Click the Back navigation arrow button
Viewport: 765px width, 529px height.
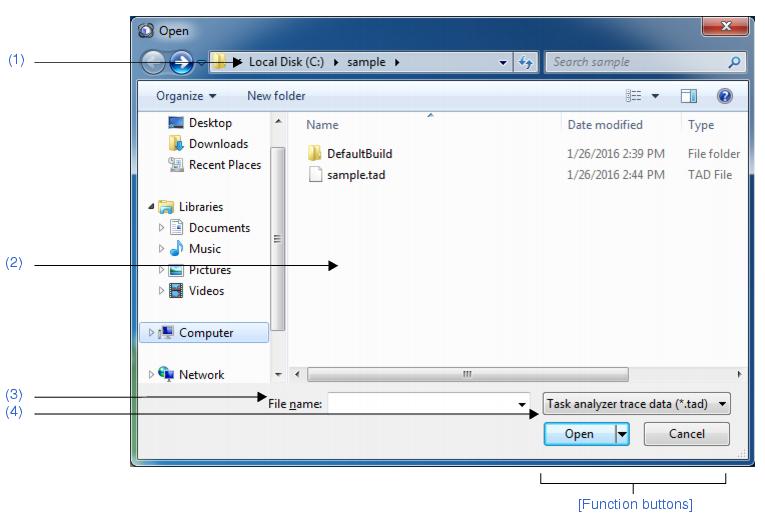coord(156,63)
